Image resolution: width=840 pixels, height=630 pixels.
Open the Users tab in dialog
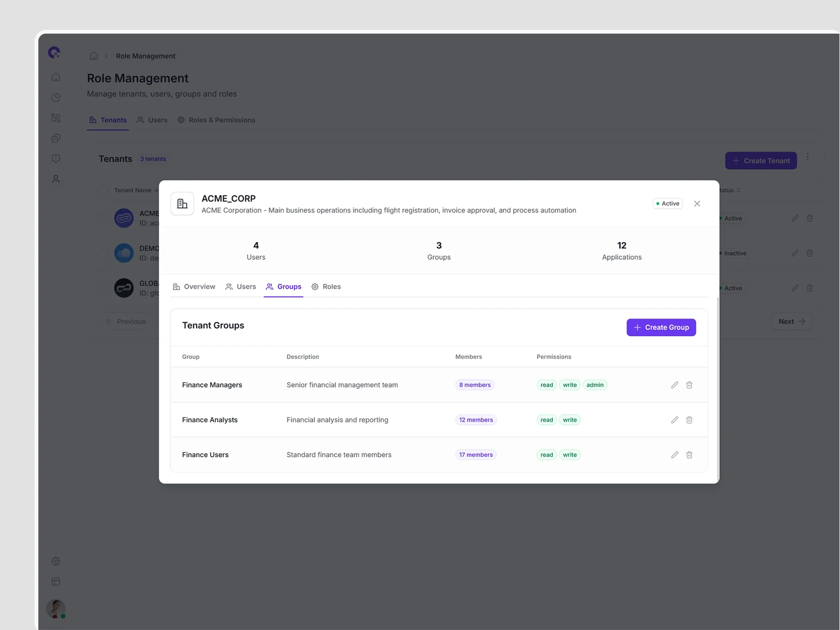click(240, 287)
